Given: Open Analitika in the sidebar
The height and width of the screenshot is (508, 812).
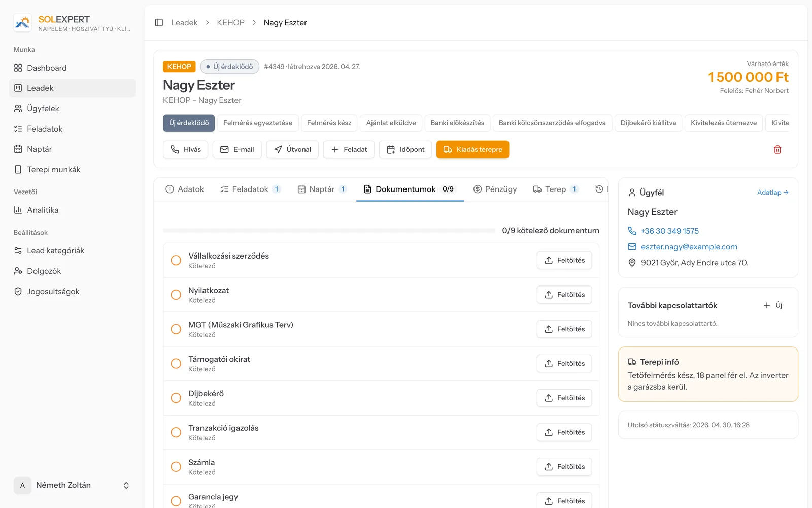Looking at the screenshot, I should pos(72,210).
